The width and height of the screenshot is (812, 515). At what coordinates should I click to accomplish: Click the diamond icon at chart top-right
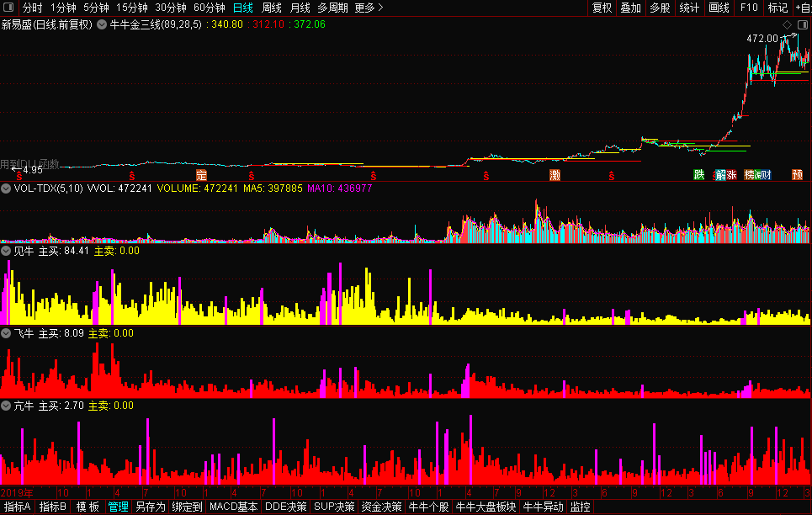[788, 26]
